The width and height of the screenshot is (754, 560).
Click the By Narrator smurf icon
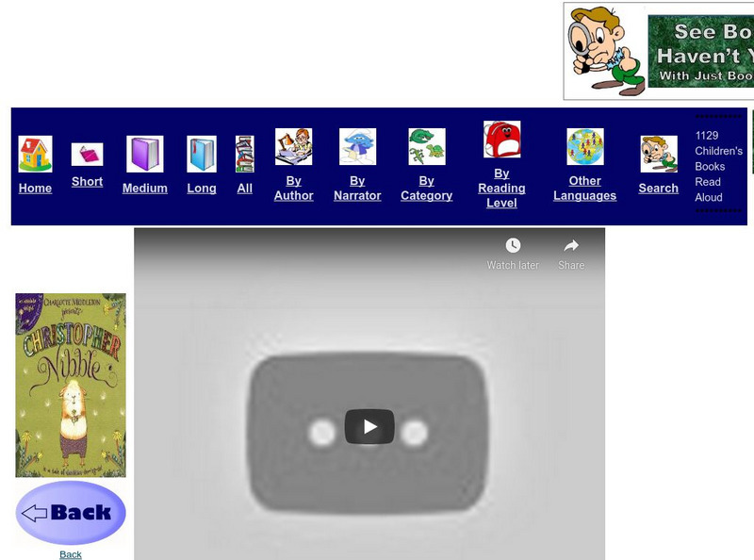tap(357, 147)
